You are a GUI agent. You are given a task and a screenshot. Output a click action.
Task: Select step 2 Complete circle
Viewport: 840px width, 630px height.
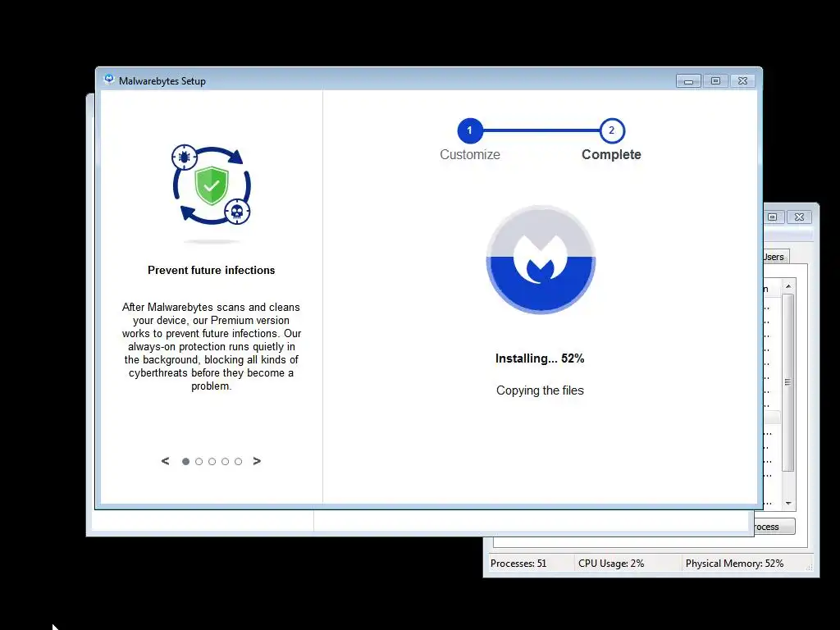click(612, 130)
